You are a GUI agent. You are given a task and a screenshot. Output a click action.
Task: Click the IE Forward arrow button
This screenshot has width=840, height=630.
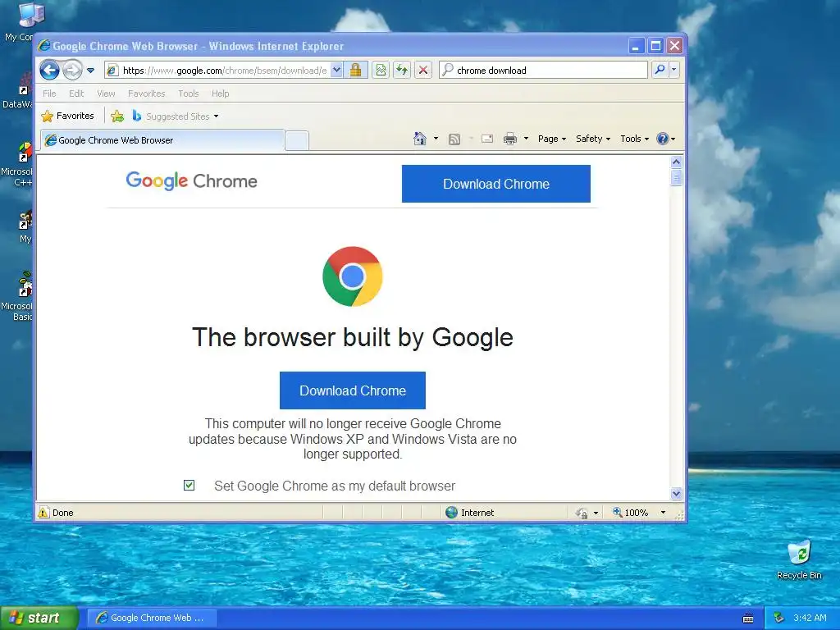[72, 71]
